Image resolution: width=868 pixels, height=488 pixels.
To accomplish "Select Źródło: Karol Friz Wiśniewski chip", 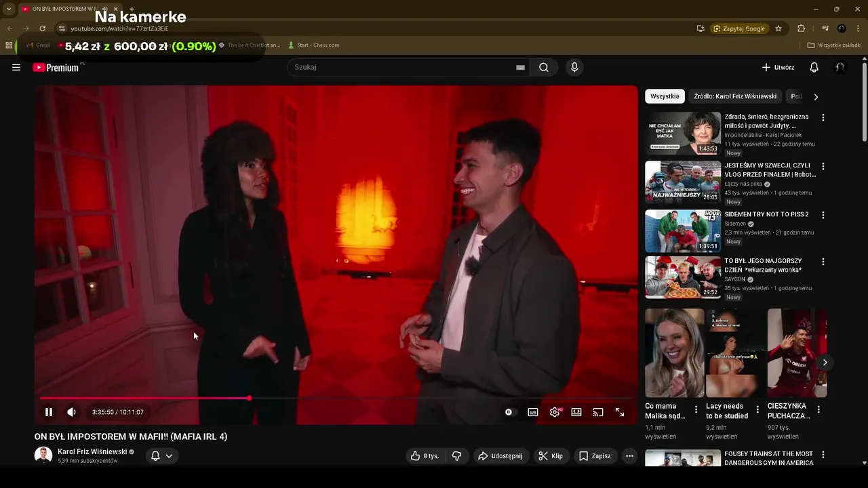I will coord(735,96).
